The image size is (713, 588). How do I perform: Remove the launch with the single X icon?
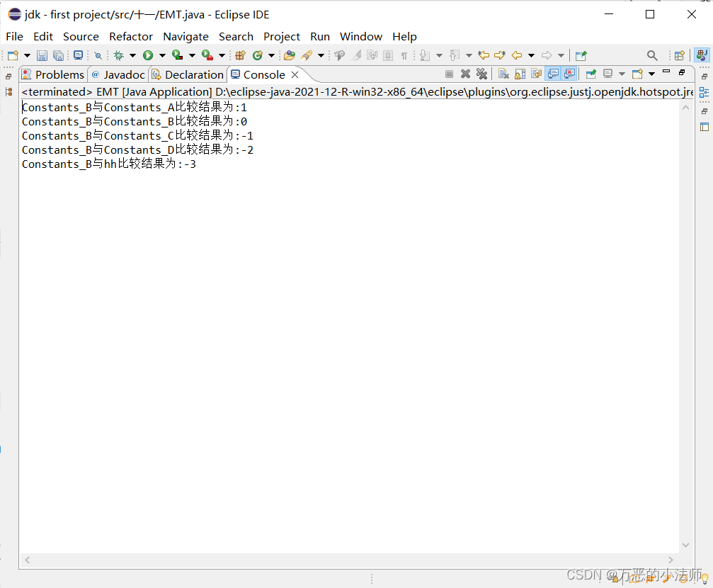click(465, 74)
